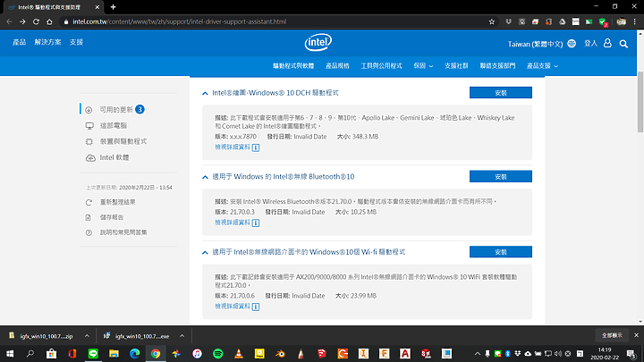Open 檢視詳細資料 for the Bluetooth driver
This screenshot has width=644, height=362.
click(233, 223)
